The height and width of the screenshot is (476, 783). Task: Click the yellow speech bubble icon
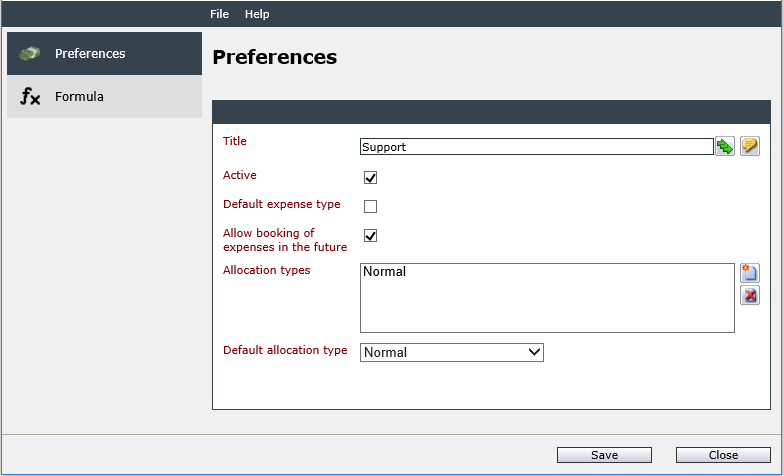pyautogui.click(x=750, y=146)
